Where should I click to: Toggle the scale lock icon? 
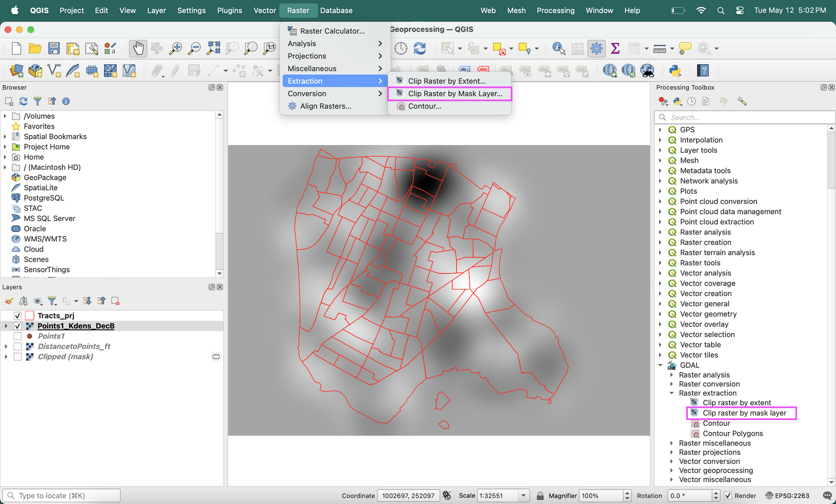[540, 496]
